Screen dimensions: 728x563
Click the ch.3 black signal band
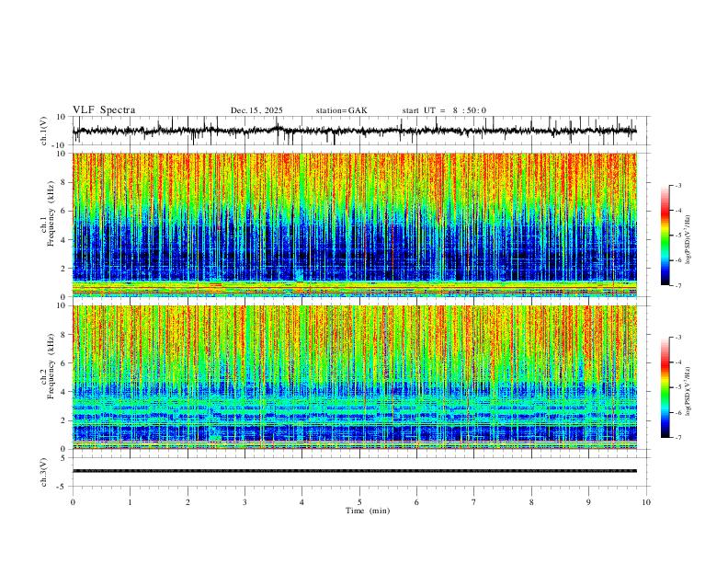(x=355, y=471)
